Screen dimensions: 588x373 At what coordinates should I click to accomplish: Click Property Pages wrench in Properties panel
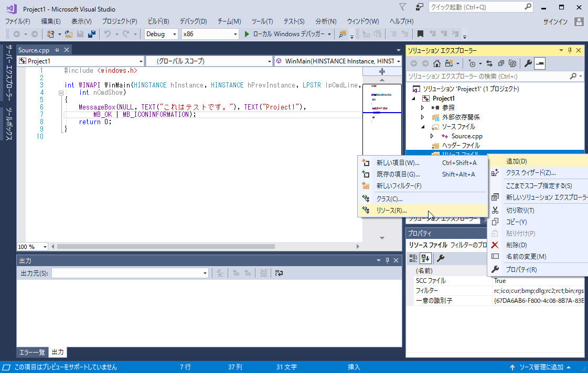pos(441,258)
